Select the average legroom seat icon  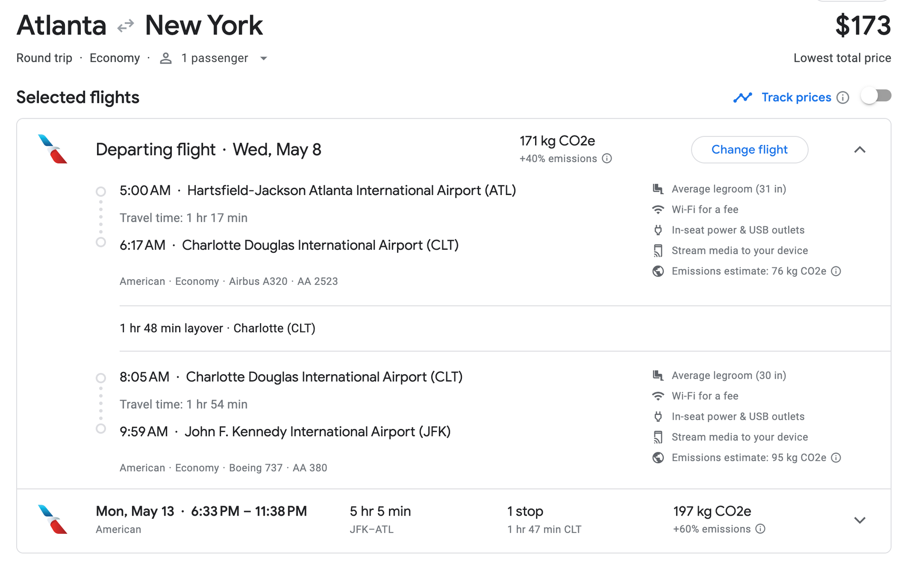point(658,189)
